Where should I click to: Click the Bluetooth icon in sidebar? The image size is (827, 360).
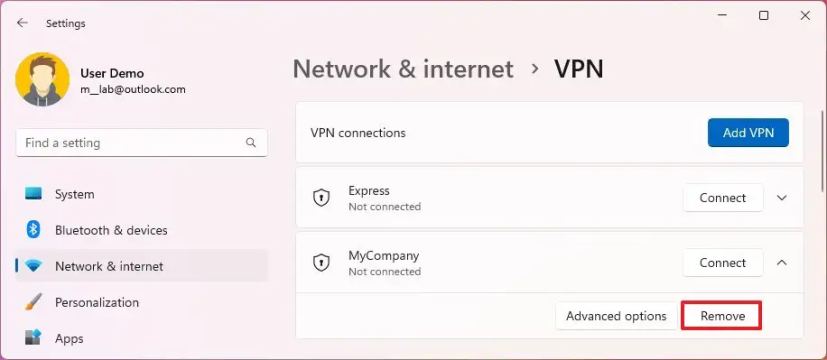click(33, 230)
